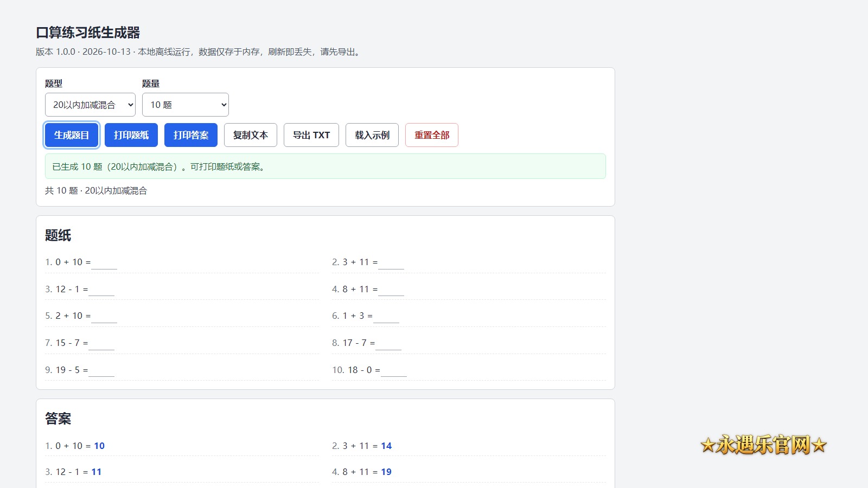The height and width of the screenshot is (488, 868).
Task: Export via the 导出 TXT button
Action: pyautogui.click(x=311, y=135)
